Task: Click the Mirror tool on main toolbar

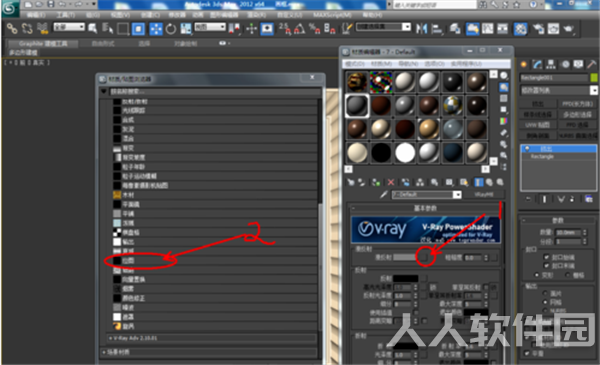Action: point(421,29)
